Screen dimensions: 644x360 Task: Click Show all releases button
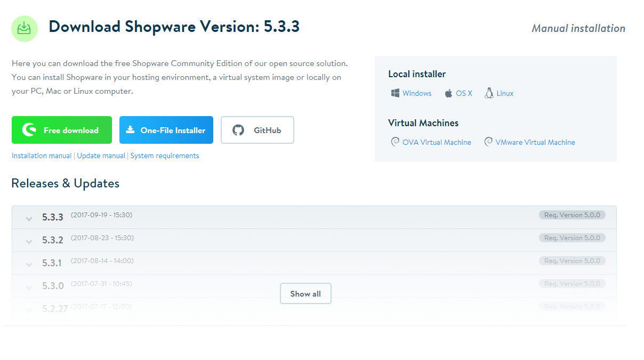tap(305, 293)
